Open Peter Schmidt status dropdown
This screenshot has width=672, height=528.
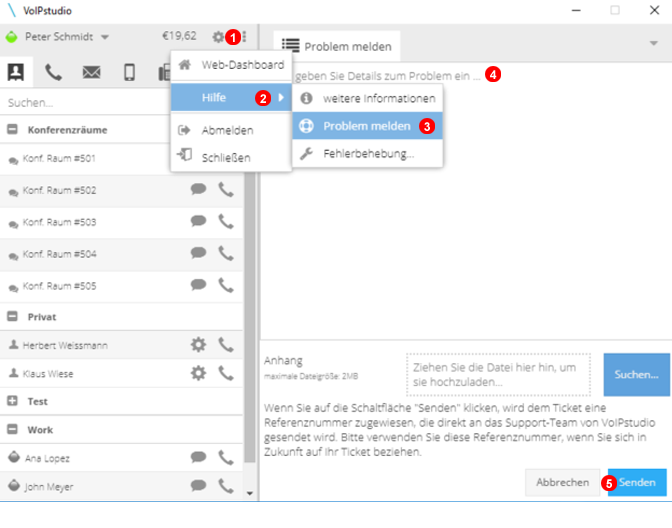tap(105, 37)
